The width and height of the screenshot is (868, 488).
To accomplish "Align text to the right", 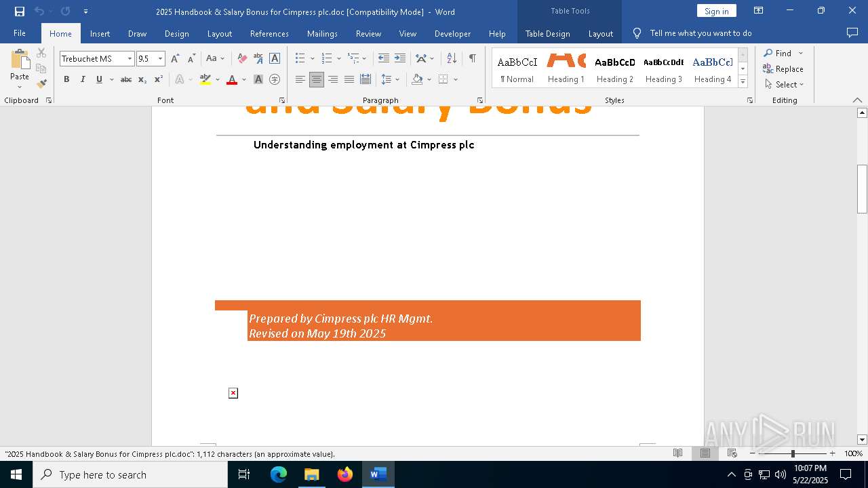I will coord(333,79).
